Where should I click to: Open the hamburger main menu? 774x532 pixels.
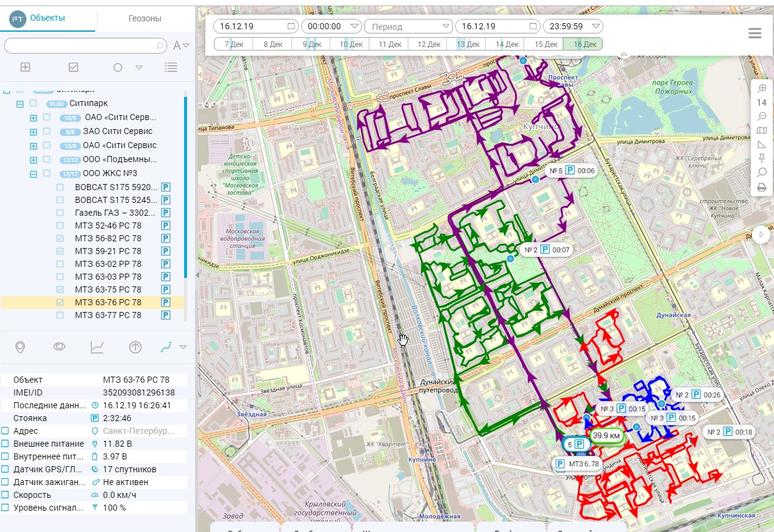tap(754, 34)
